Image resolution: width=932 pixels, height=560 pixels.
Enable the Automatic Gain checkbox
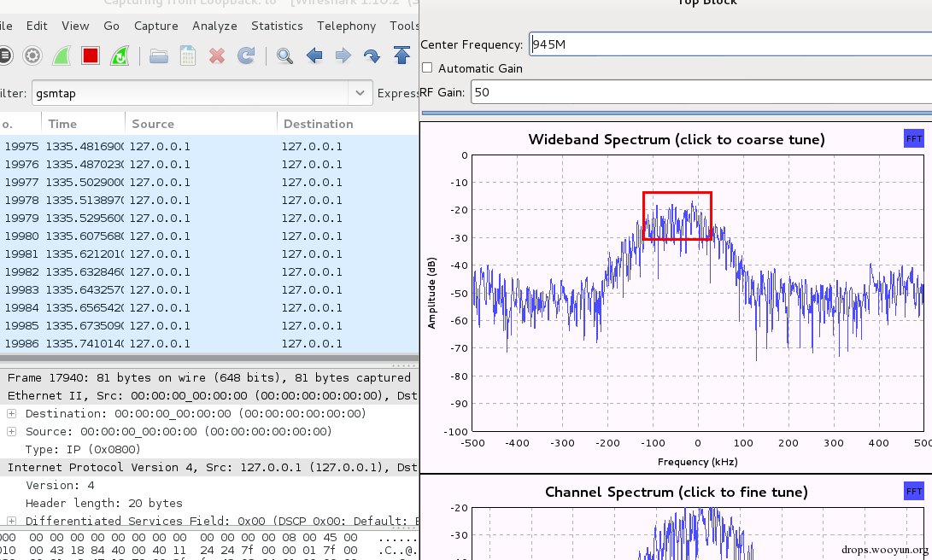click(x=427, y=68)
